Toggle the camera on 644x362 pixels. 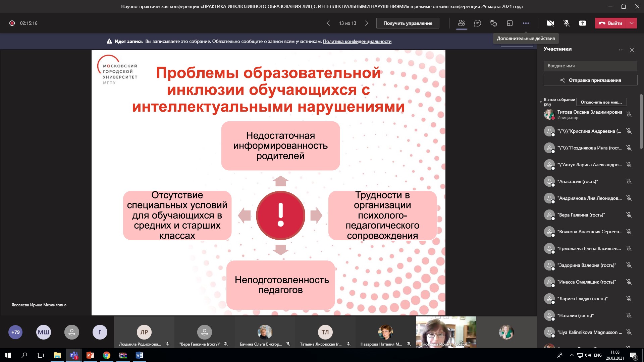[x=550, y=23]
